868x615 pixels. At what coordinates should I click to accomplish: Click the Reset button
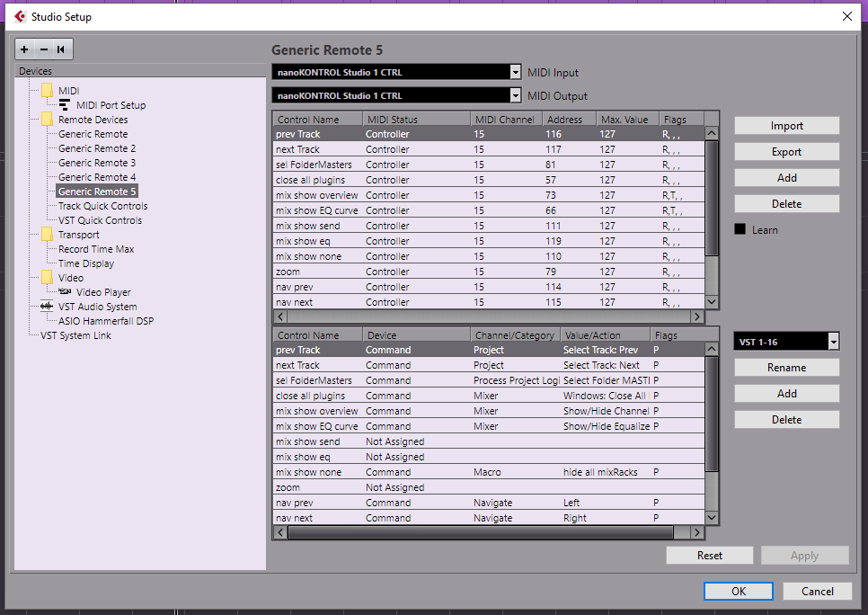pyautogui.click(x=709, y=555)
